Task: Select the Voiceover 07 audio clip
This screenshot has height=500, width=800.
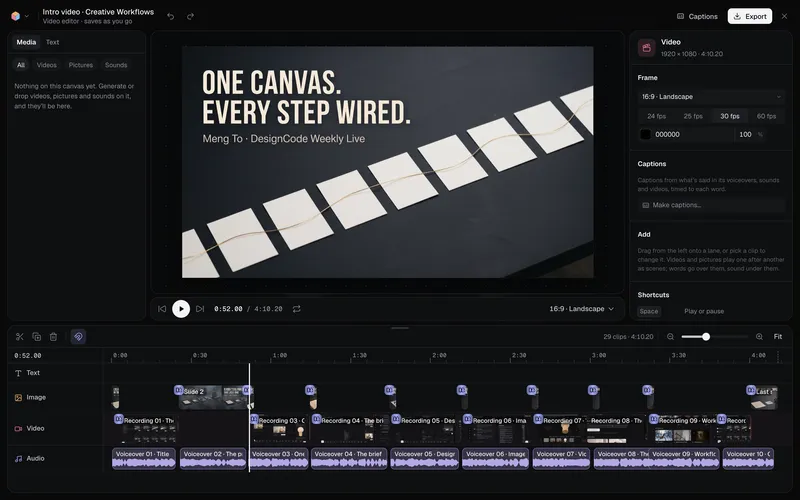Action: coord(561,458)
